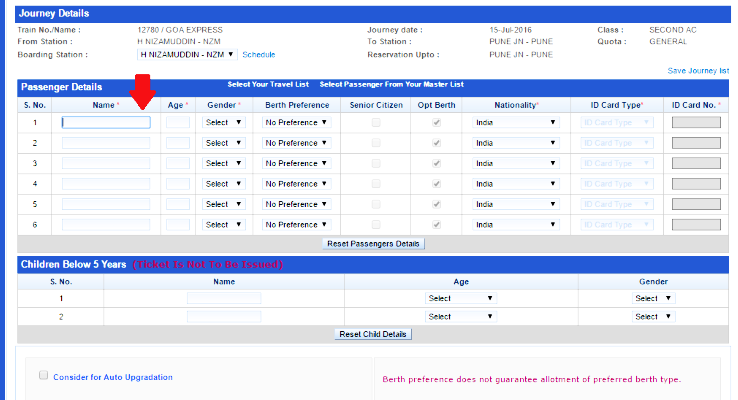Expand Nationality dropdown for passenger 3
Image resolution: width=738 pixels, height=400 pixels.
[x=515, y=164]
